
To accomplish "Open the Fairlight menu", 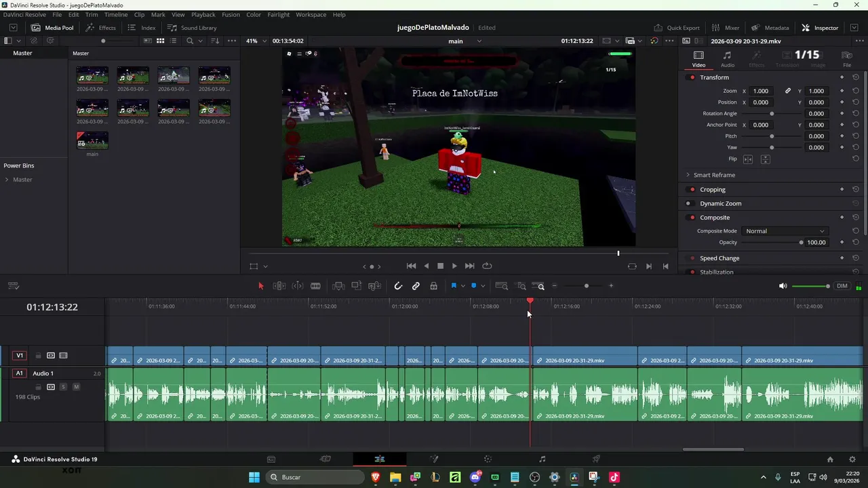I will [278, 14].
